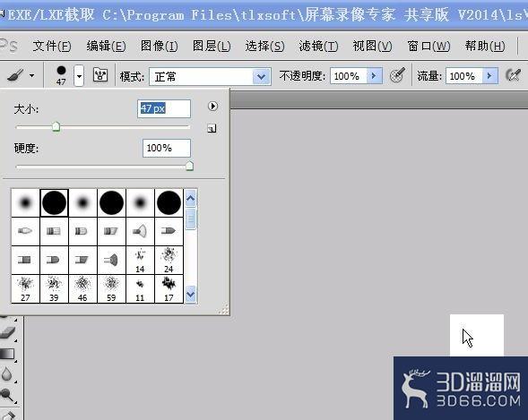Select the round fan bristle brush

(140, 231)
